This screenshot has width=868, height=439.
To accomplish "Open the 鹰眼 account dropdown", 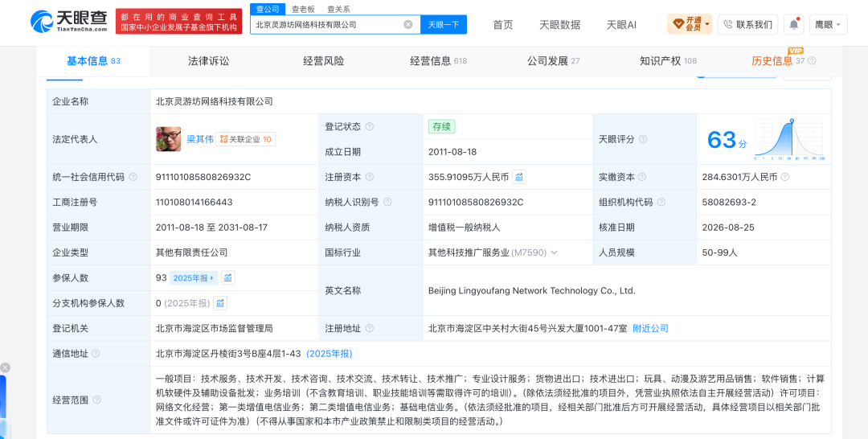I will tap(828, 24).
